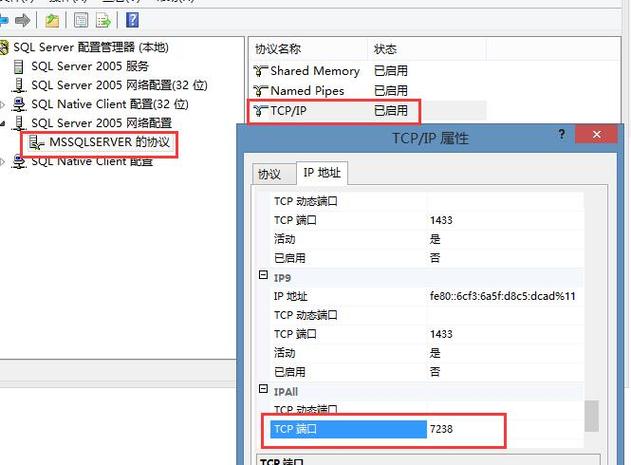Click the properties sheet toolbar icon

tap(81, 20)
